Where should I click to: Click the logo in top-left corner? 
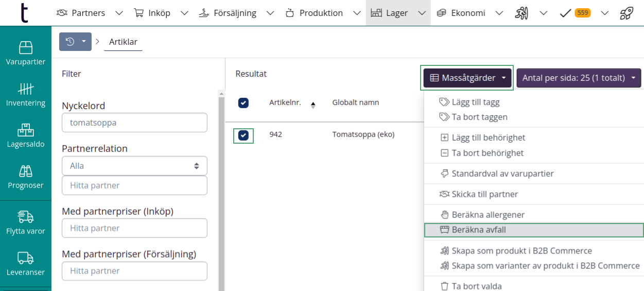[24, 13]
